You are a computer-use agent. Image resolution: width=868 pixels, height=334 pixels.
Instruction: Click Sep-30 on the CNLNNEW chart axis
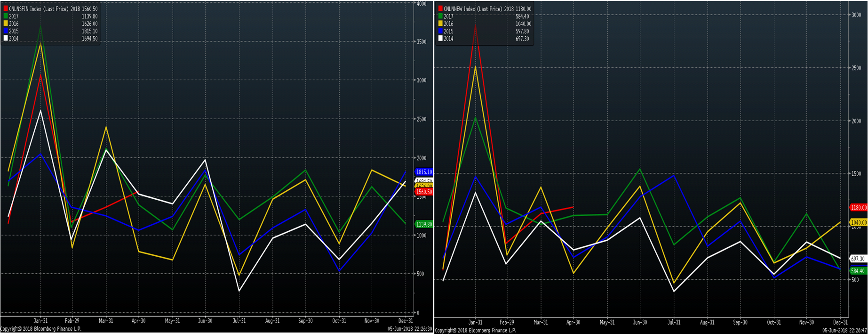[x=740, y=323]
